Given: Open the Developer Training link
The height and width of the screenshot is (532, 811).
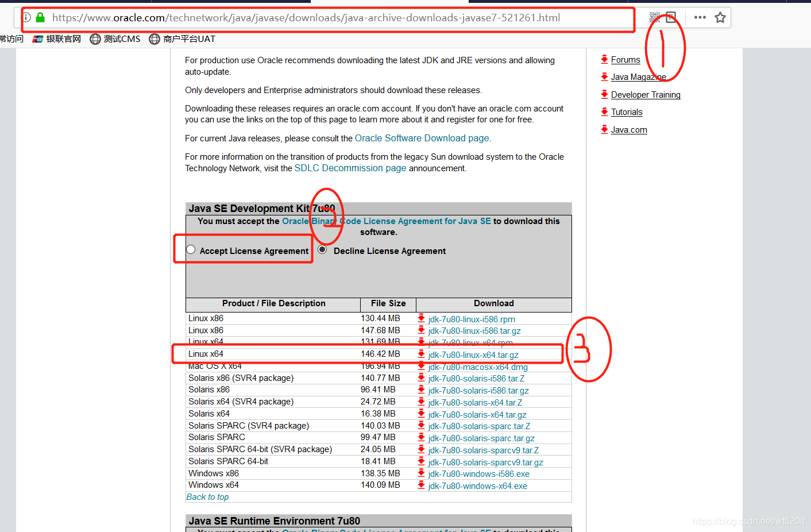Looking at the screenshot, I should point(646,95).
